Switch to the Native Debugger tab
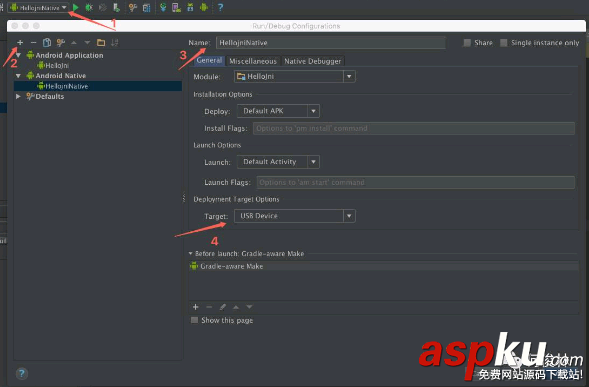This screenshot has width=589, height=387. pos(313,61)
